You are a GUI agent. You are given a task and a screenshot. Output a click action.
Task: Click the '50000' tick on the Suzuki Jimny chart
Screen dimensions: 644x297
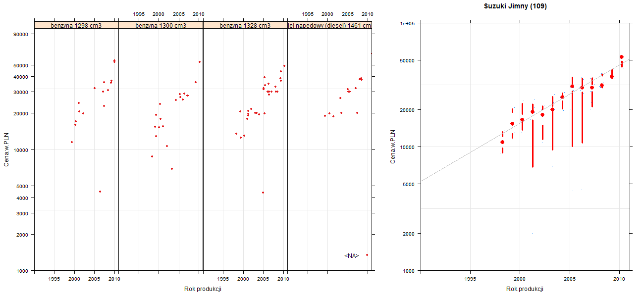click(x=407, y=60)
